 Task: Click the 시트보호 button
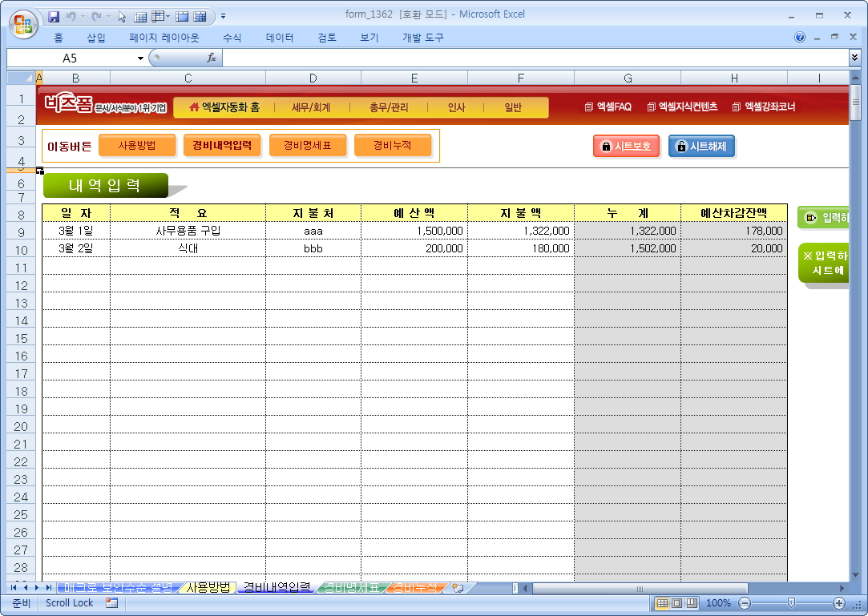click(626, 147)
